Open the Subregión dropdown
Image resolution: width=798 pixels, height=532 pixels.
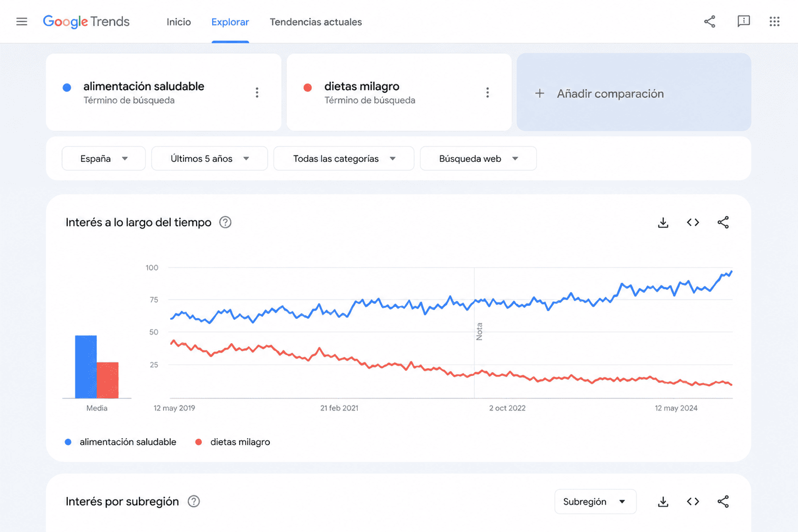coord(595,502)
